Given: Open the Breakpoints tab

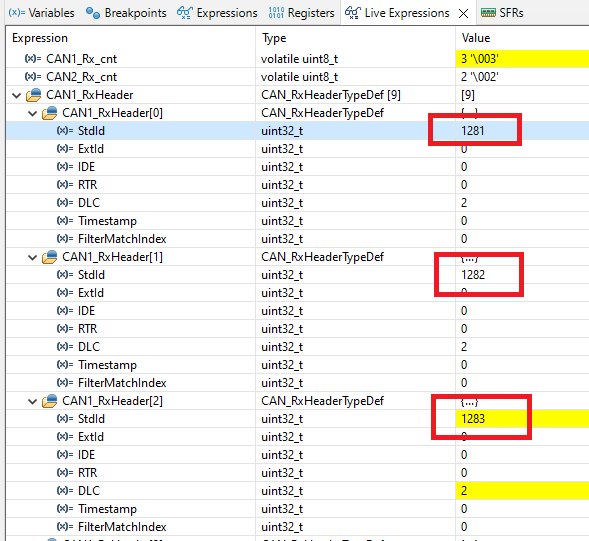Looking at the screenshot, I should point(126,13).
